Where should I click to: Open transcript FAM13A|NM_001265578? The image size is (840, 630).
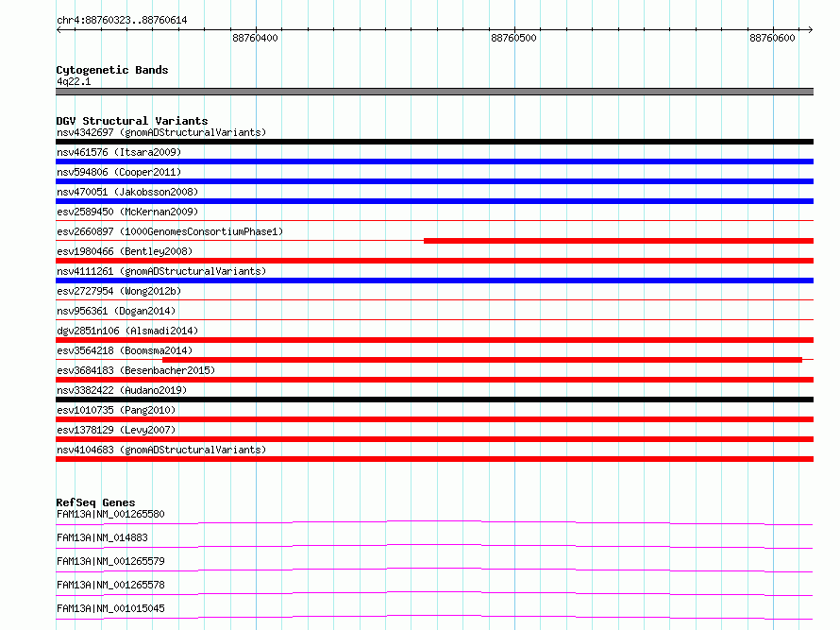[110, 585]
